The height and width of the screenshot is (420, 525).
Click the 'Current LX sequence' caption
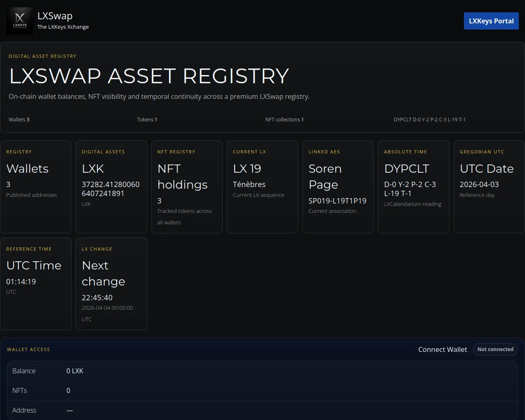tap(258, 195)
